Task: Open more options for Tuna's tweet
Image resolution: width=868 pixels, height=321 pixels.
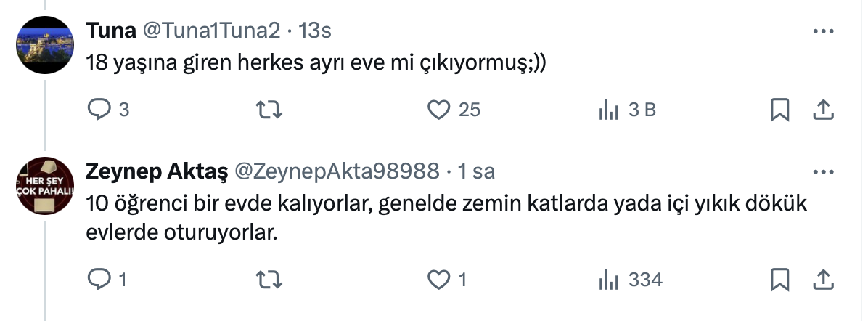Action: pyautogui.click(x=822, y=31)
